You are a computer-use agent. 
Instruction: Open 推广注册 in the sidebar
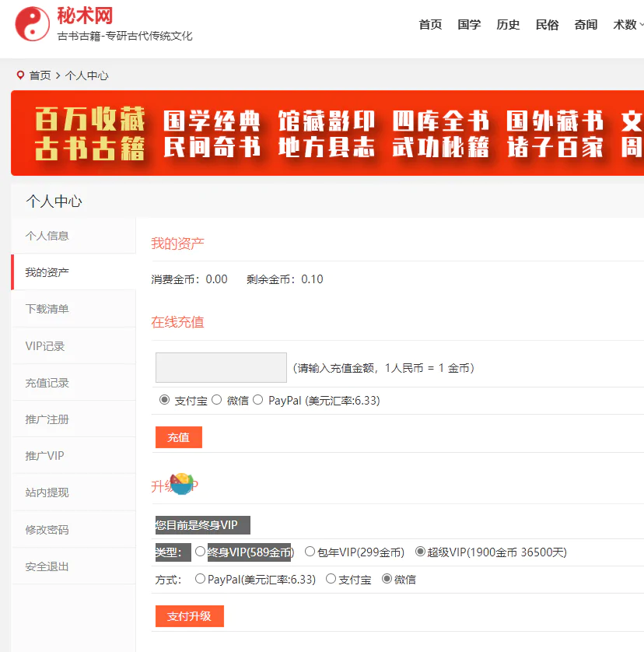click(74, 419)
